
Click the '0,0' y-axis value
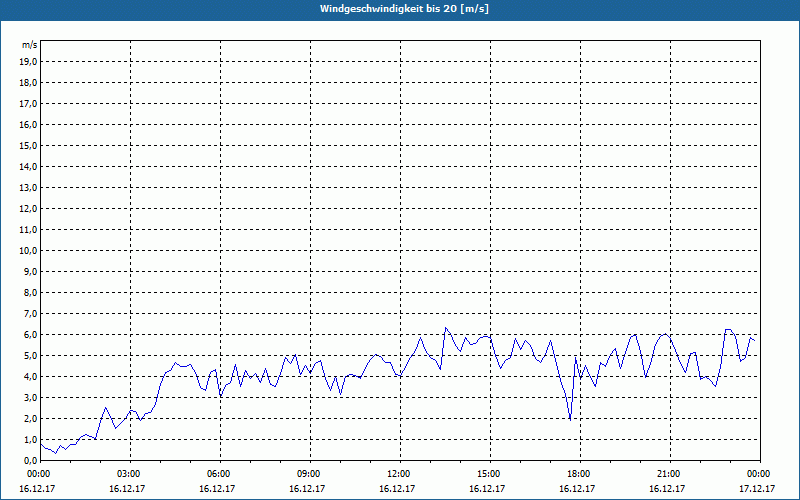click(30, 460)
